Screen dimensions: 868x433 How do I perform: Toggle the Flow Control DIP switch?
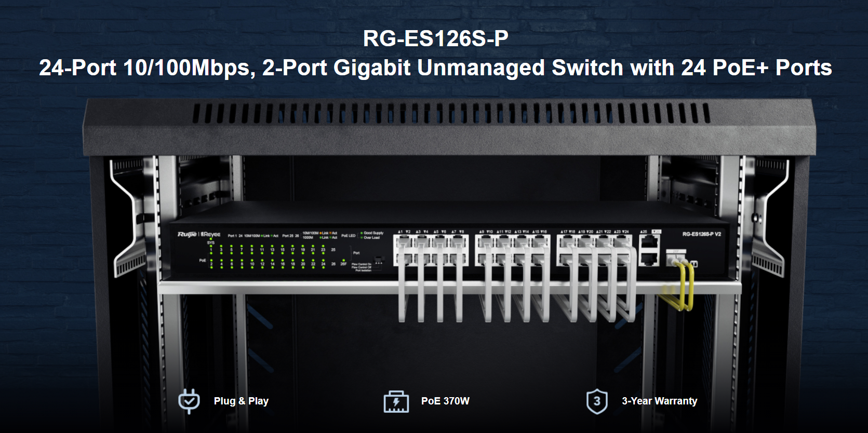(x=379, y=259)
